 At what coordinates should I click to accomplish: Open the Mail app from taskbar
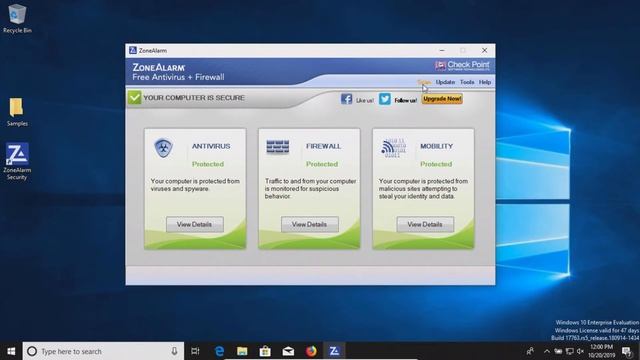(x=288, y=351)
